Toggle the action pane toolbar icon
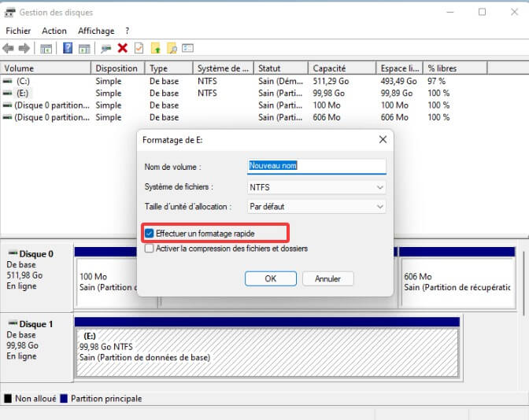The image size is (529, 420). pos(84,49)
